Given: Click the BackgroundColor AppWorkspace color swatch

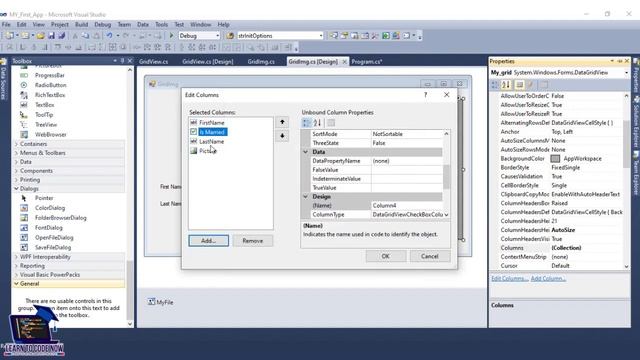Looking at the screenshot, I should (555, 159).
